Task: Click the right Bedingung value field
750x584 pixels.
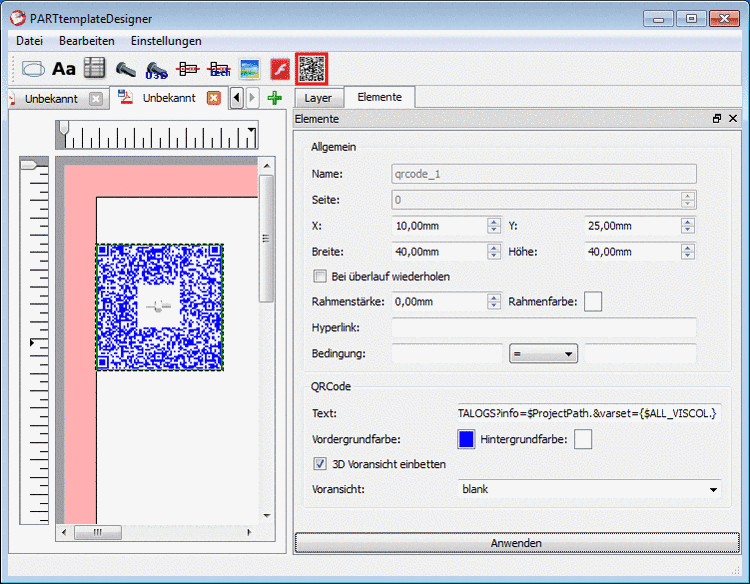Action: click(x=640, y=354)
